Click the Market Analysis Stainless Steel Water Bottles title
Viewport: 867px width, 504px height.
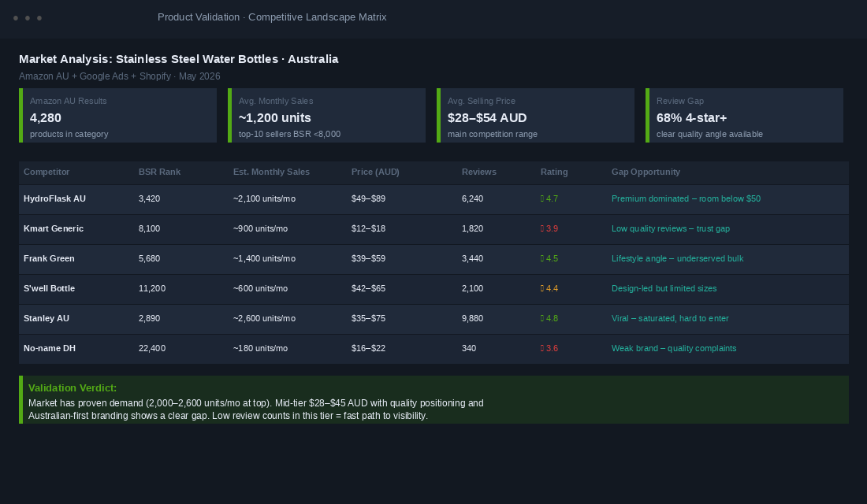(179, 59)
